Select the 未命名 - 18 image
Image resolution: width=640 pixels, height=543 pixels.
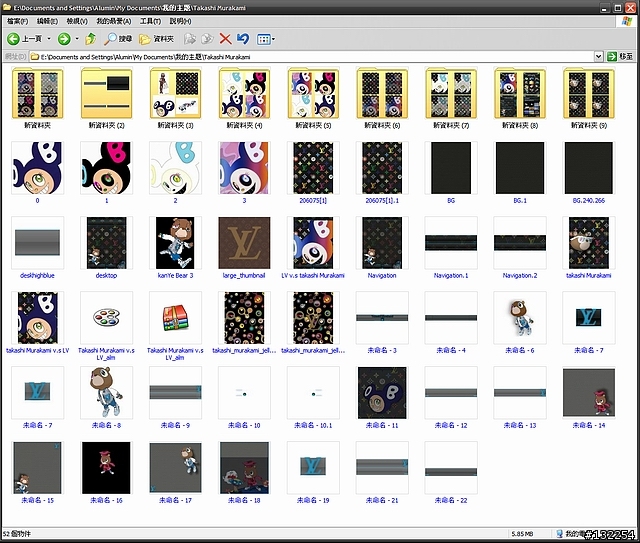(244, 467)
